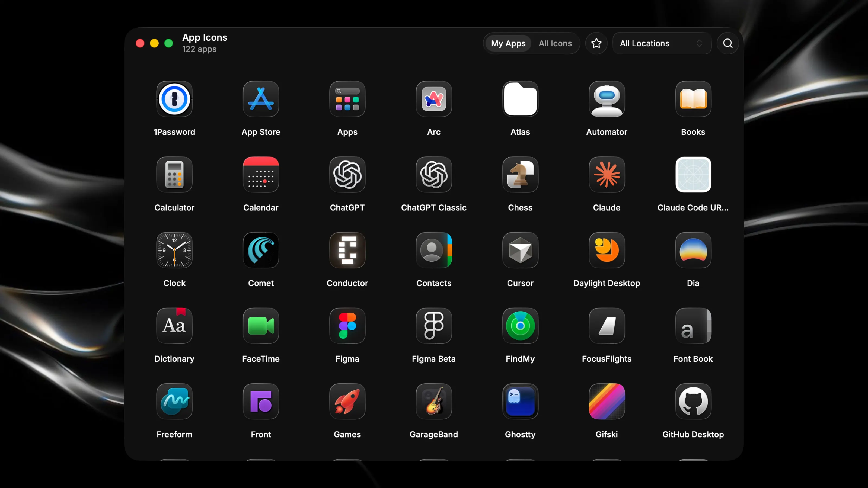Select the Comet icon
The image size is (868, 488).
261,250
